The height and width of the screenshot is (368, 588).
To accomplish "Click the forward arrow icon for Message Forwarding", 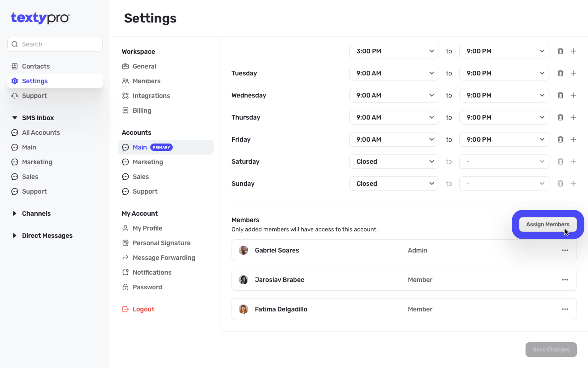I will (125, 258).
